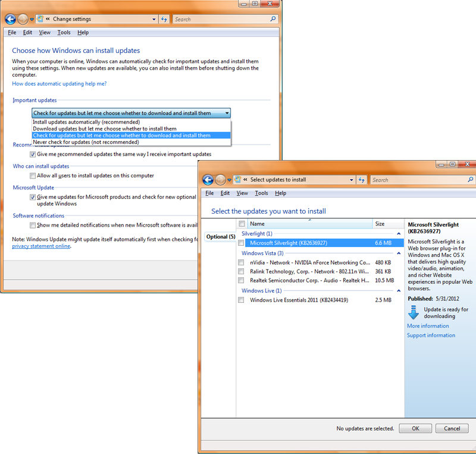Open Edit menu in Change settings window
This screenshot has width=476, height=454.
click(27, 33)
